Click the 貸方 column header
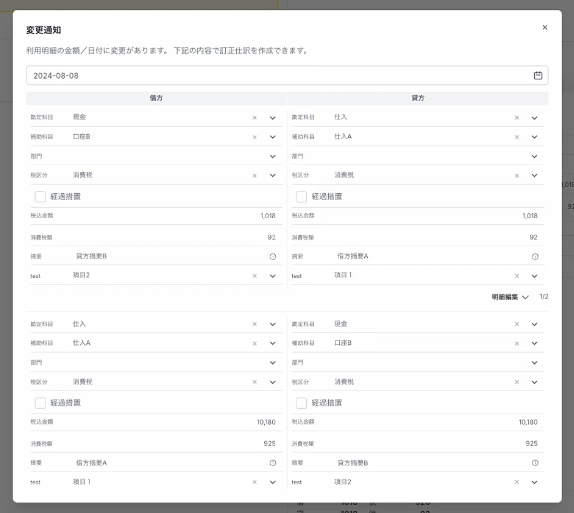 pos(418,98)
